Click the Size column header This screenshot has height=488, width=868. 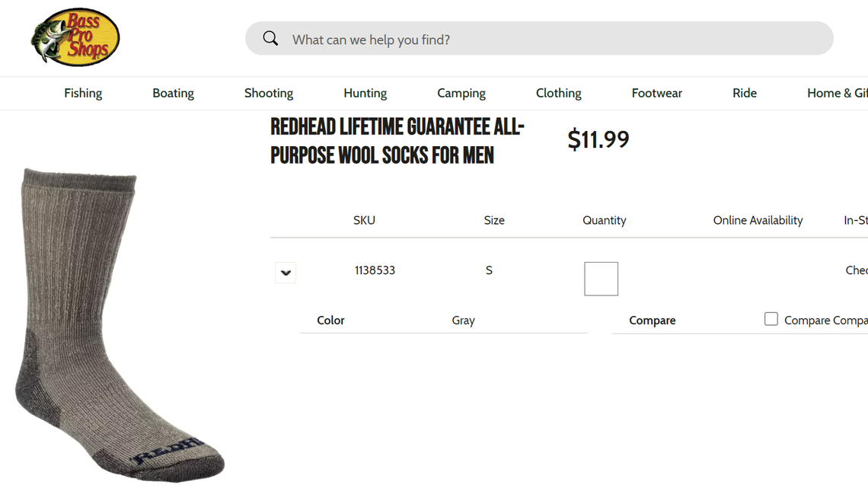click(493, 220)
